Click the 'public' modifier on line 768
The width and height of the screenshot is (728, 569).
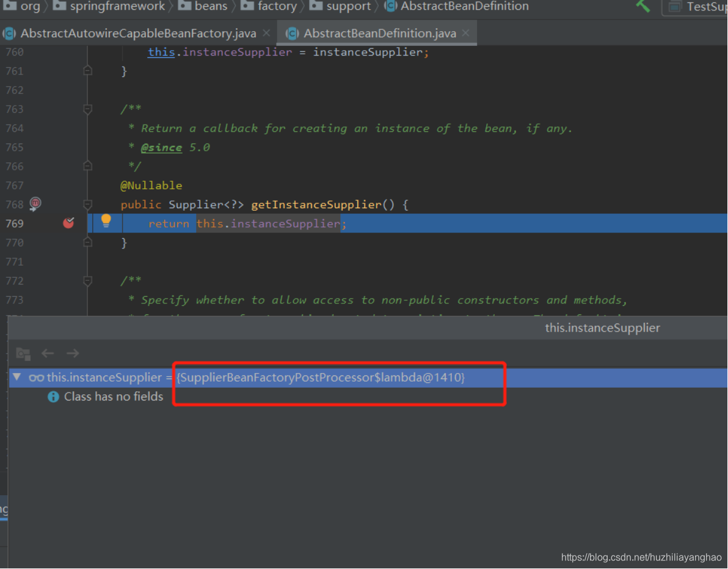141,205
